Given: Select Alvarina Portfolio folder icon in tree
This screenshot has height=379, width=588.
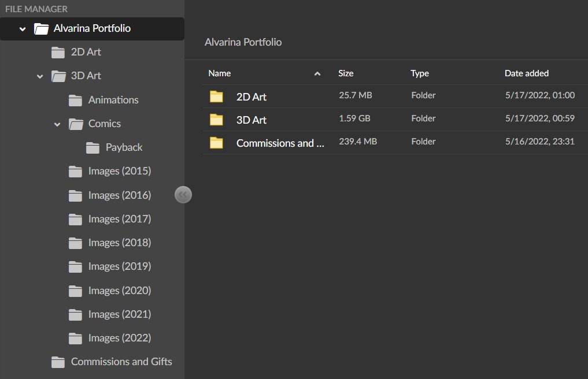Looking at the screenshot, I should (41, 28).
